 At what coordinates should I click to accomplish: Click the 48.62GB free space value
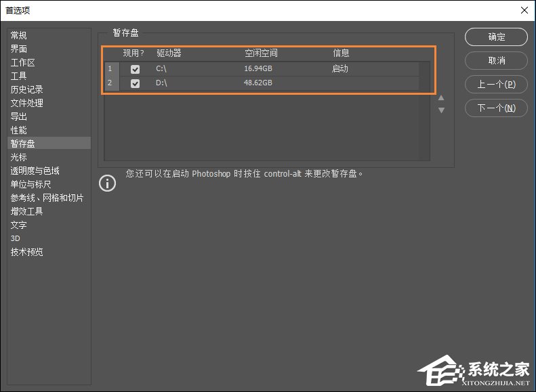[258, 83]
